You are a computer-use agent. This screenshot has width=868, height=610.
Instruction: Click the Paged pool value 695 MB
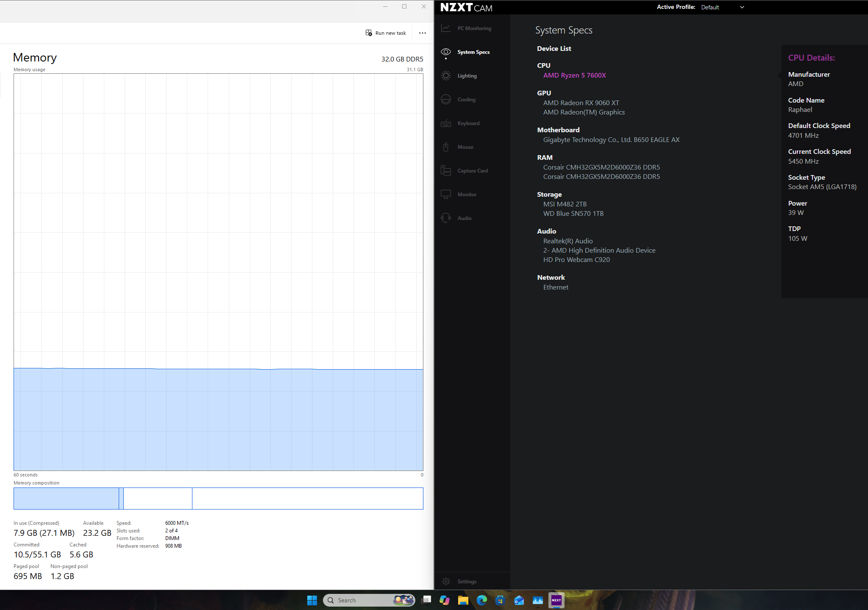[x=28, y=576]
